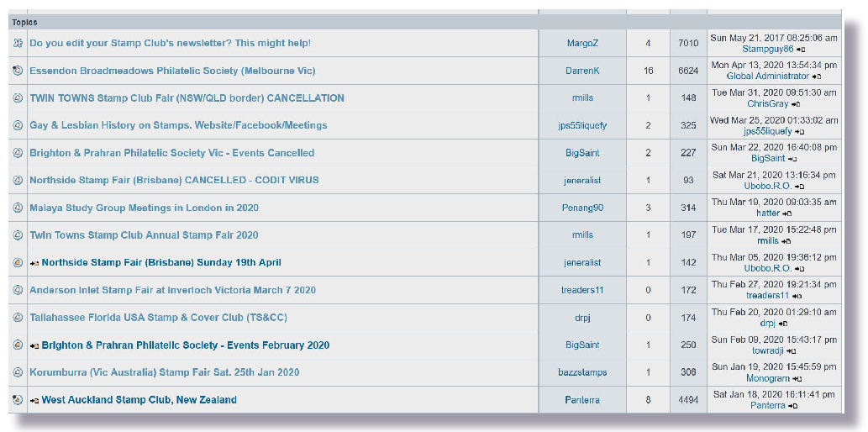
Task: Open West Auckland Stamp Club topic
Action: point(139,400)
